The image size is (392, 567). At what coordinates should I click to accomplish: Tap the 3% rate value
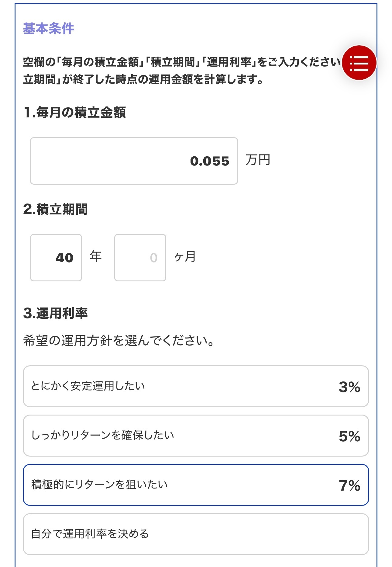[349, 387]
